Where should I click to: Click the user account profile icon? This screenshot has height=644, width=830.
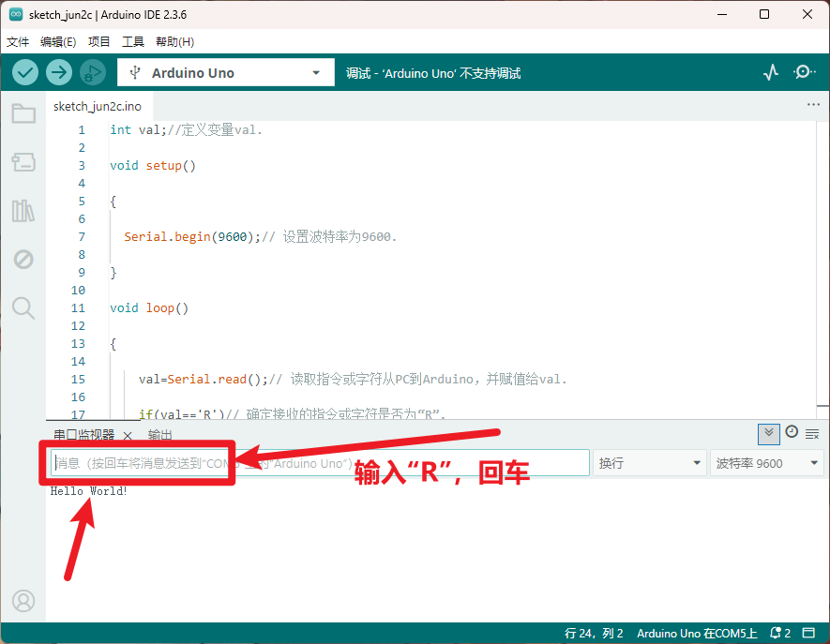pos(23,601)
